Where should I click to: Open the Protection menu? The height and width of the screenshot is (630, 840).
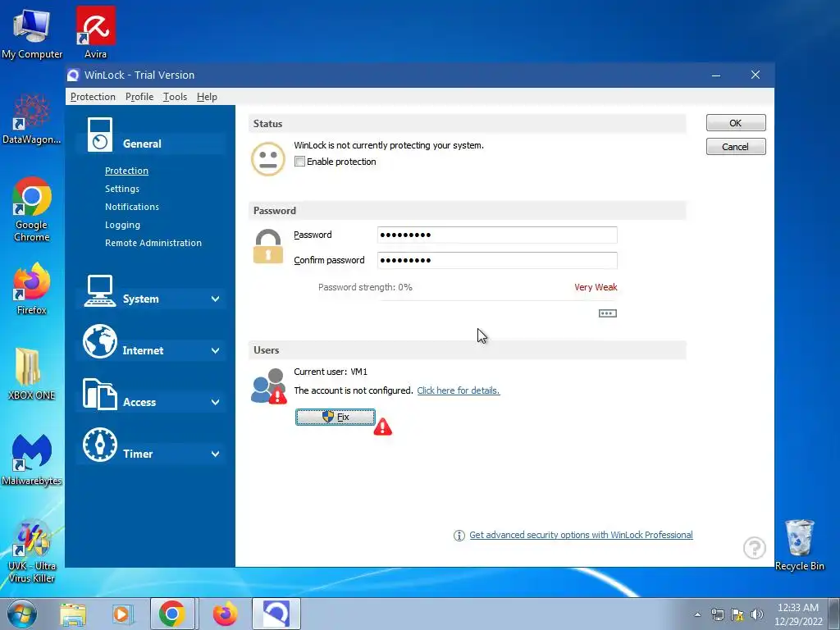point(93,97)
